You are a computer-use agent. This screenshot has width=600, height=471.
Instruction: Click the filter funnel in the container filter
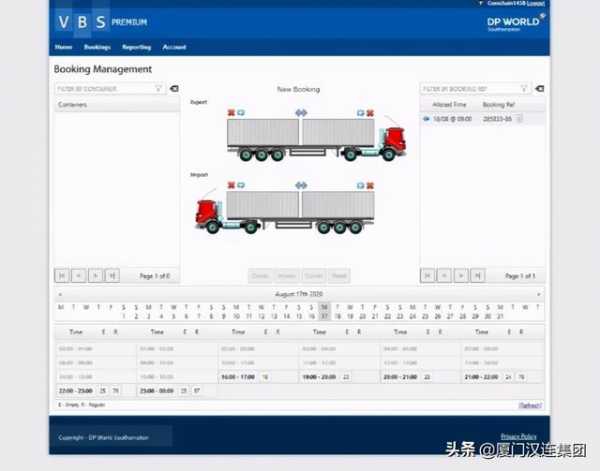[x=158, y=89]
